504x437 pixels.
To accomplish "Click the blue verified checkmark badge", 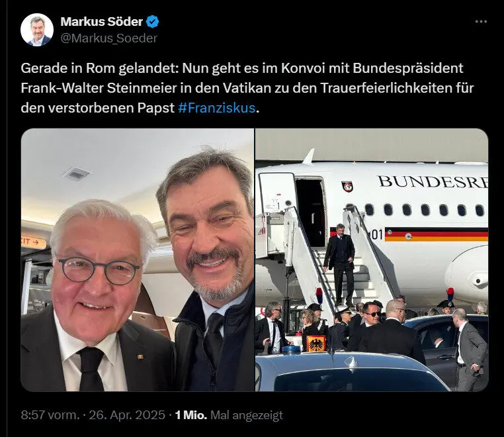I will click(152, 22).
